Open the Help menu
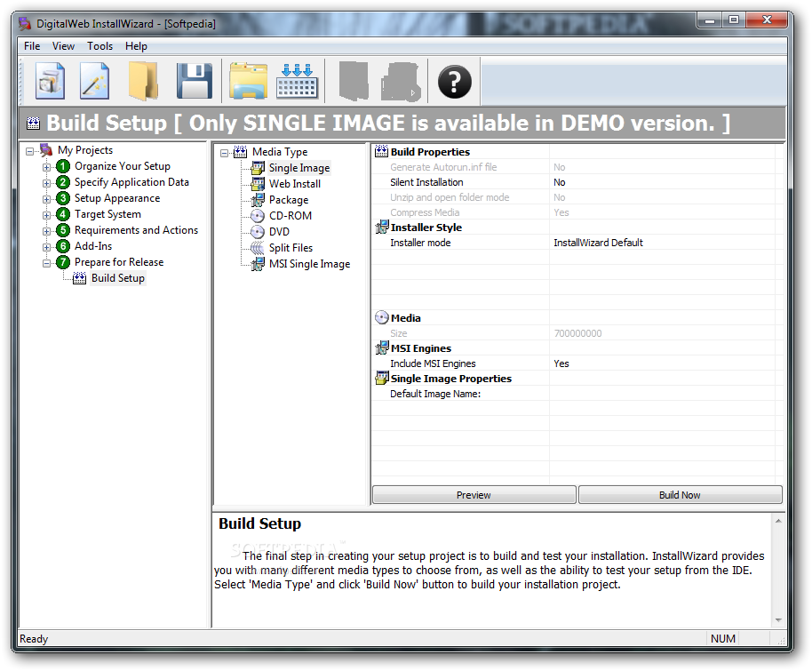Screen dimensions: 812x671 (x=136, y=46)
